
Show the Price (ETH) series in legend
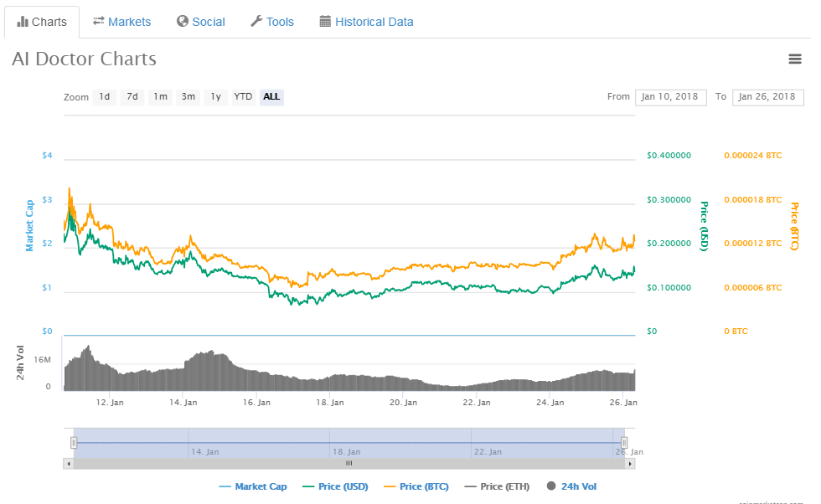click(x=497, y=486)
